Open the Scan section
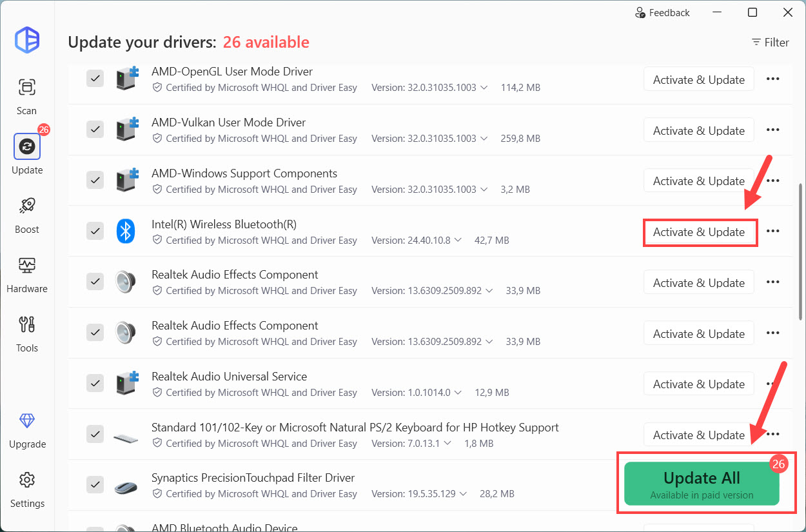This screenshot has width=806, height=532. coord(27,97)
